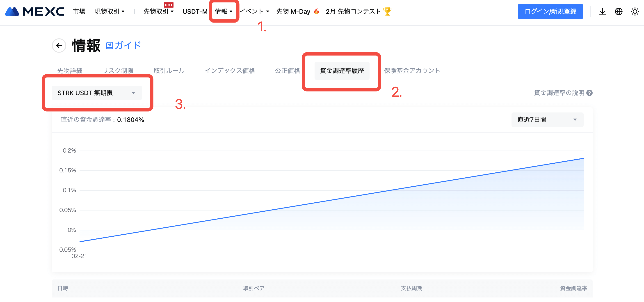Click the 先物 M-Day fire icon link
The width and height of the screenshot is (644, 302).
[297, 11]
